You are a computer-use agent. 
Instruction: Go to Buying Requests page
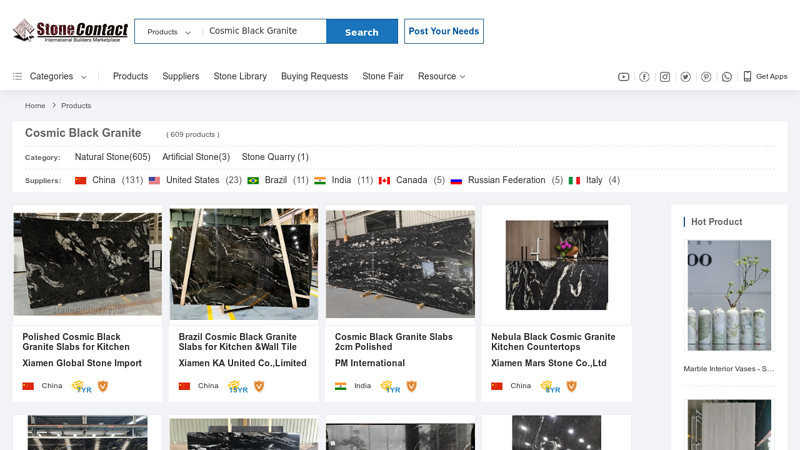coord(314,76)
